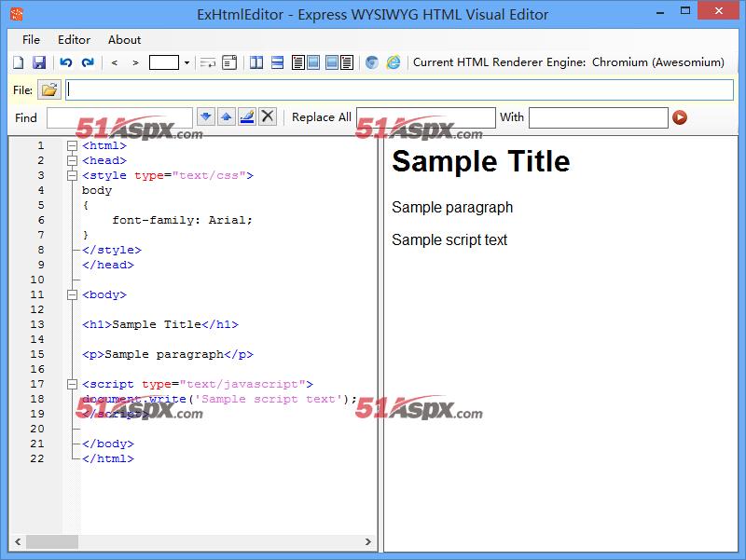Viewport: 746px width, 560px height.
Task: Clear search with the X icon
Action: point(268,116)
